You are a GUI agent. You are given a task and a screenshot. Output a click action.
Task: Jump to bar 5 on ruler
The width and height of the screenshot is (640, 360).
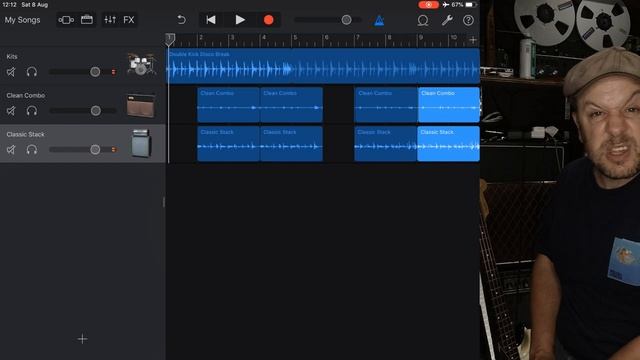click(295, 38)
